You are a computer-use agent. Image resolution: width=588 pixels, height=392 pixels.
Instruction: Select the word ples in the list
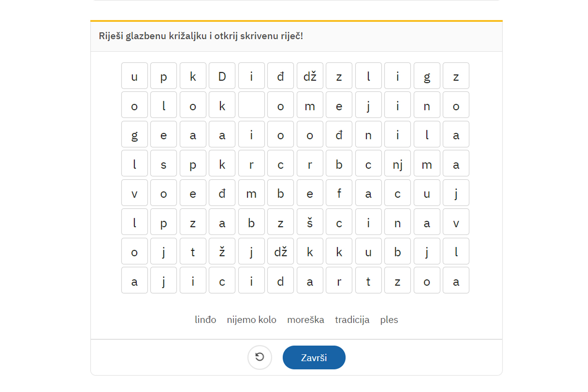(389, 320)
